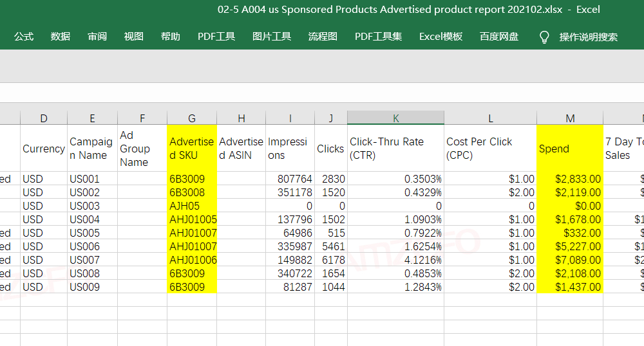This screenshot has width=644, height=346.
Task: Select the 1.2843% CTR cell
Action: coord(395,287)
